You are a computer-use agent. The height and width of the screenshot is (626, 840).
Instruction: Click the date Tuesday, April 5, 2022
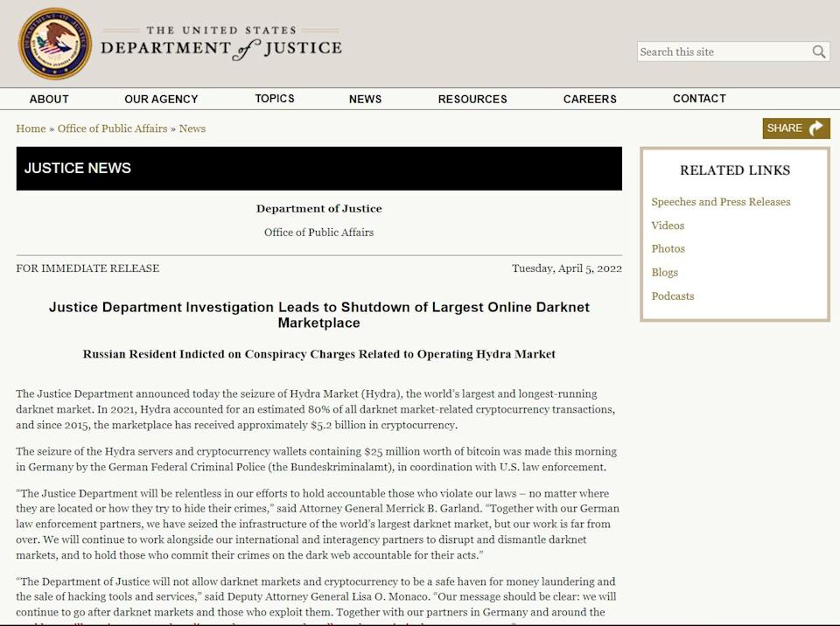[567, 268]
